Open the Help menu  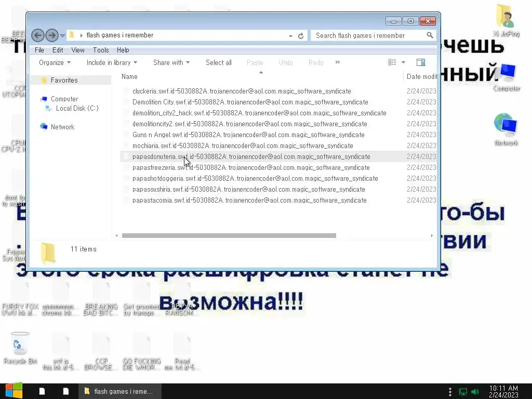[123, 50]
